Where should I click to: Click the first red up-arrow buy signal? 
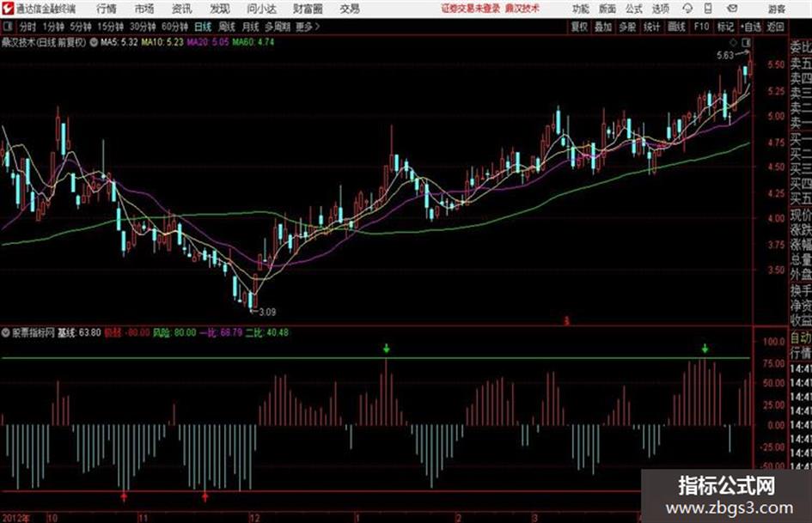click(124, 497)
